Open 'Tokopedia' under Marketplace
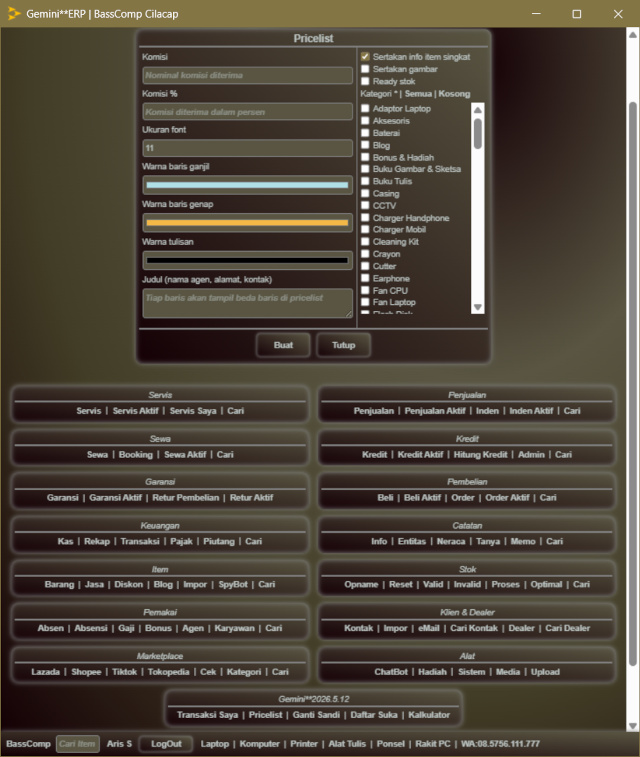Screen dimensions: 640x757 pos(168,672)
